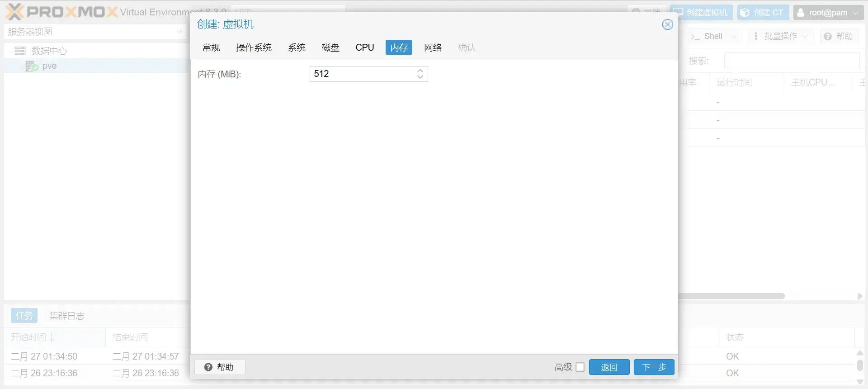Open the 批量操作 bulk actions dropdown

(x=781, y=36)
